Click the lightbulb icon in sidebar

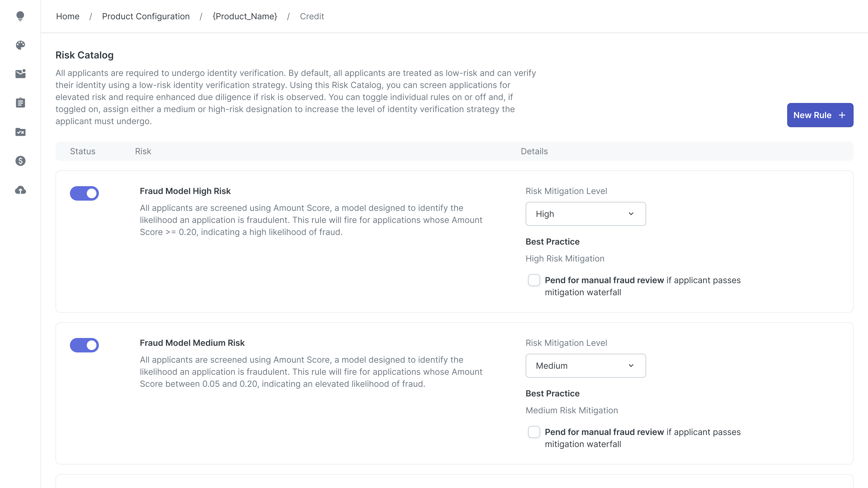pos(20,16)
